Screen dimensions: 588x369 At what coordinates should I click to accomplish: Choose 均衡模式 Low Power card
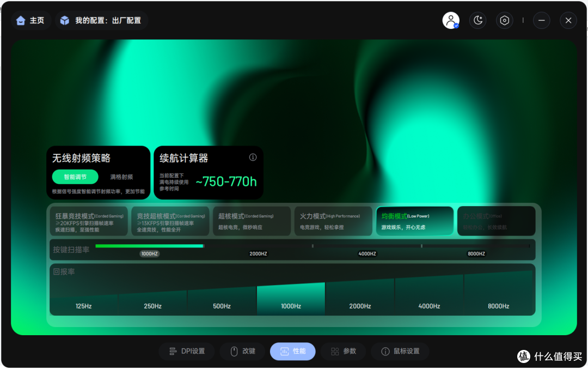(x=415, y=221)
